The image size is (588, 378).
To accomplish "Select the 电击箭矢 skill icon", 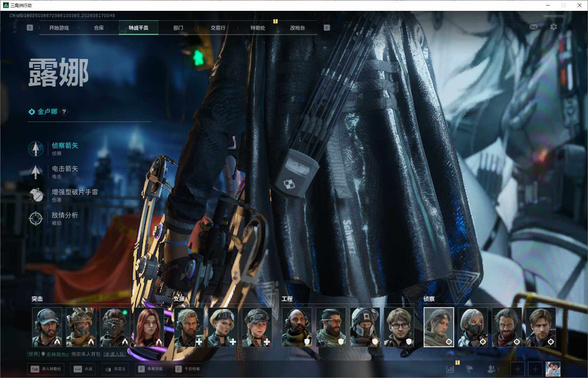I will [x=36, y=172].
